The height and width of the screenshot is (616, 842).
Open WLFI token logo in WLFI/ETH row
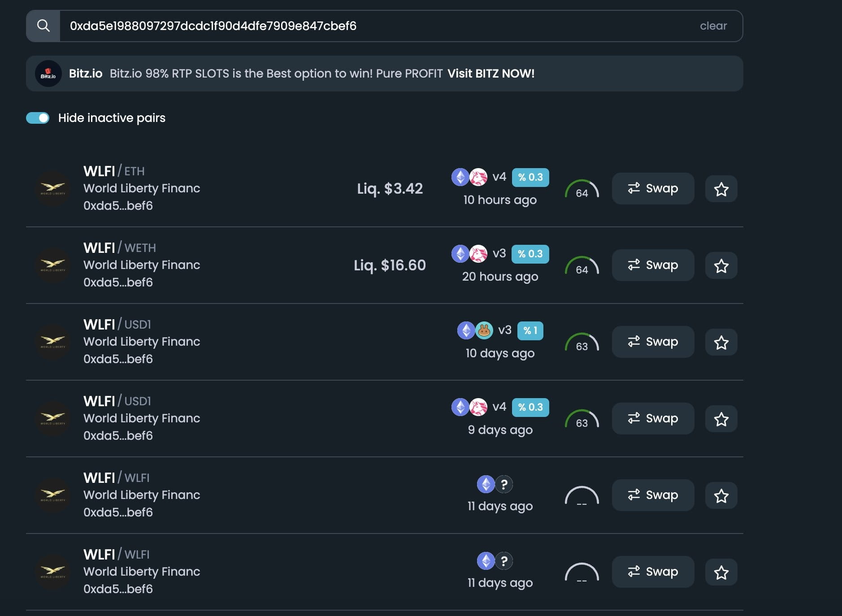53,188
